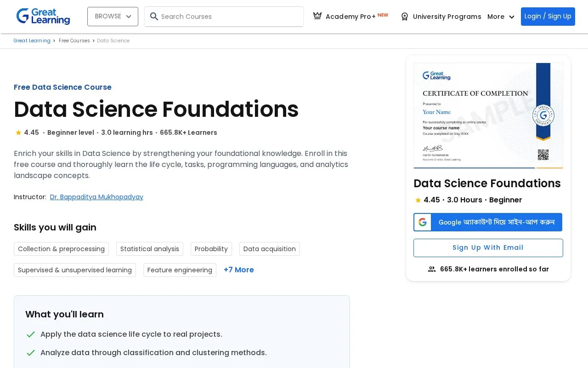
Task: Open the sample certificate thumbnail
Action: [488, 116]
